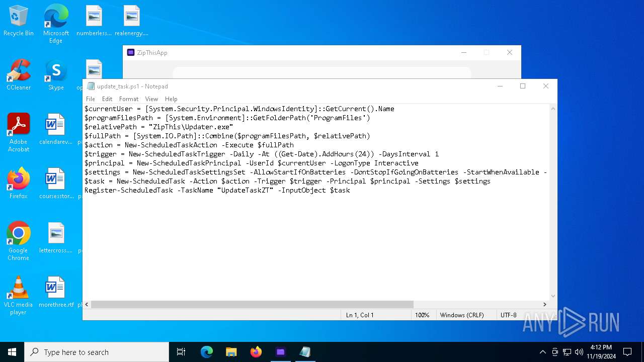Minimize the ZipThisApp window
The width and height of the screenshot is (644, 362).
click(464, 52)
